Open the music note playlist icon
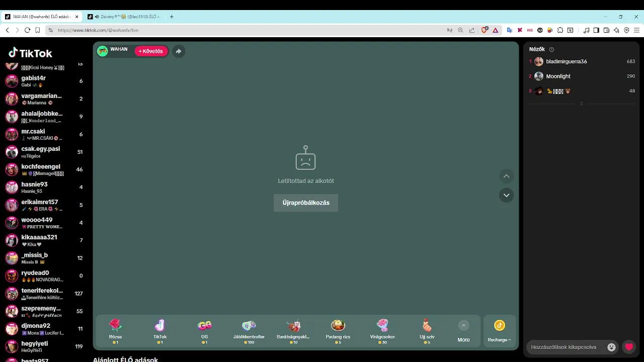This screenshot has height=362, width=644. [587, 30]
